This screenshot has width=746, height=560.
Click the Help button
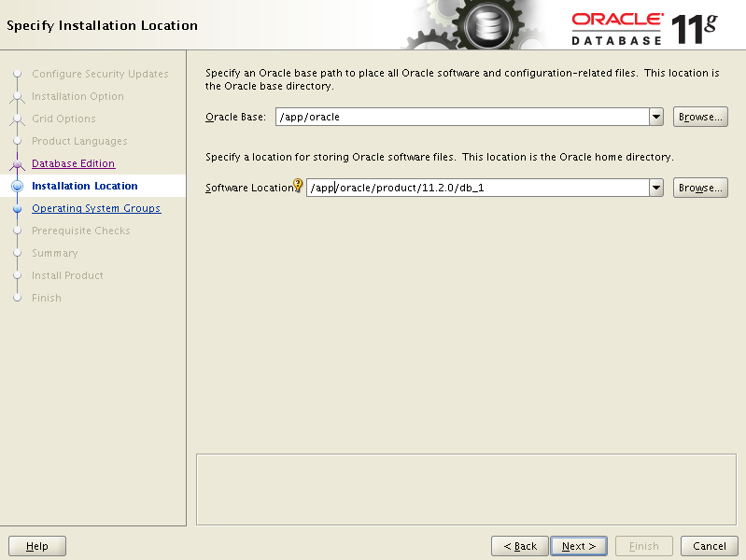click(x=37, y=546)
